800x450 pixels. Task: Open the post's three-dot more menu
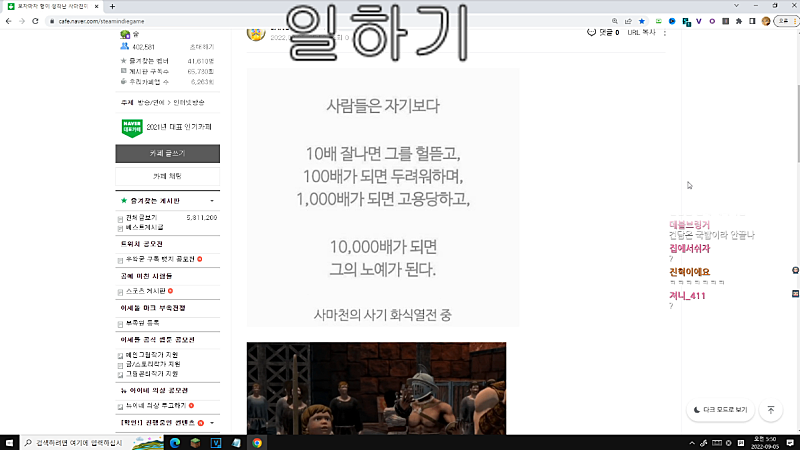pos(665,33)
